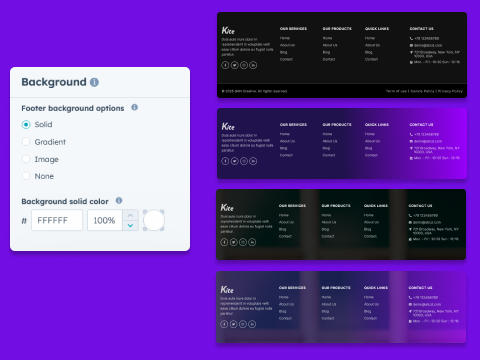Click the Kite logo in the purple gradient footer

click(x=228, y=126)
